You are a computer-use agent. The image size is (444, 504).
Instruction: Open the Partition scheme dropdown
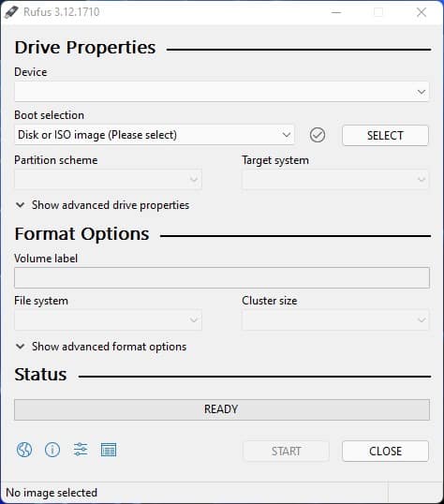click(x=108, y=179)
